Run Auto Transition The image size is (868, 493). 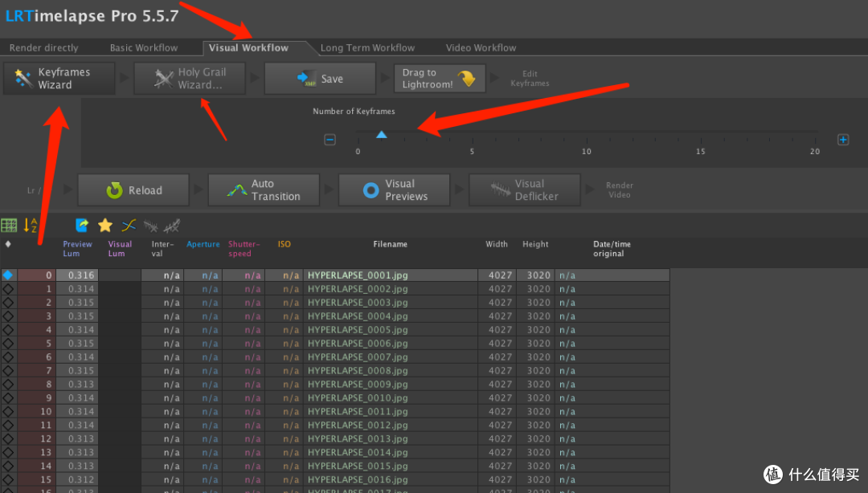[x=264, y=190]
